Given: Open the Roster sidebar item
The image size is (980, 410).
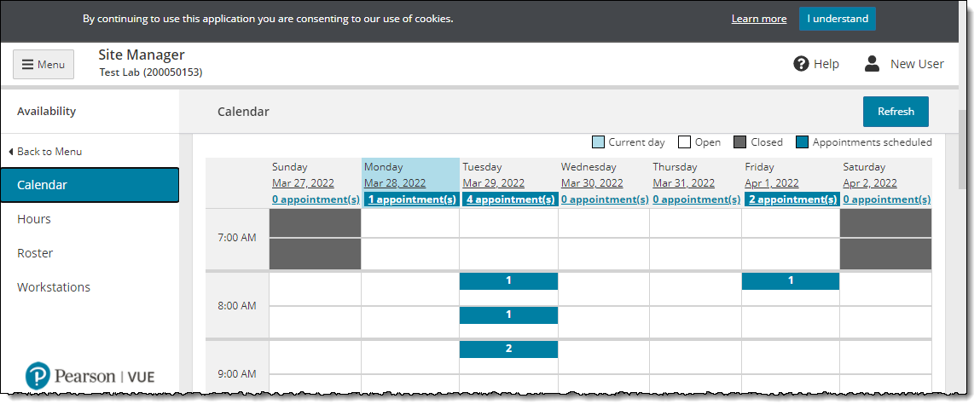Looking at the screenshot, I should 35,253.
